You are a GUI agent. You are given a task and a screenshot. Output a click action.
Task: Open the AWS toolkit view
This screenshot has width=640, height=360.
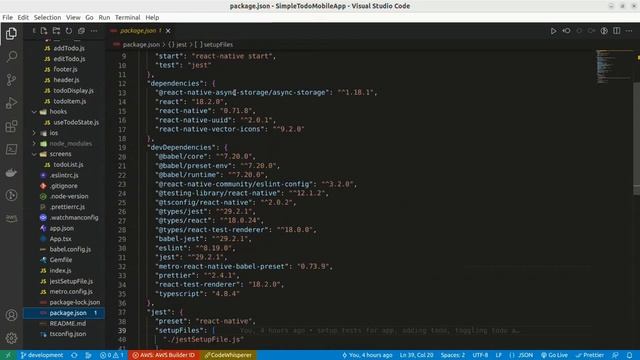[11, 218]
